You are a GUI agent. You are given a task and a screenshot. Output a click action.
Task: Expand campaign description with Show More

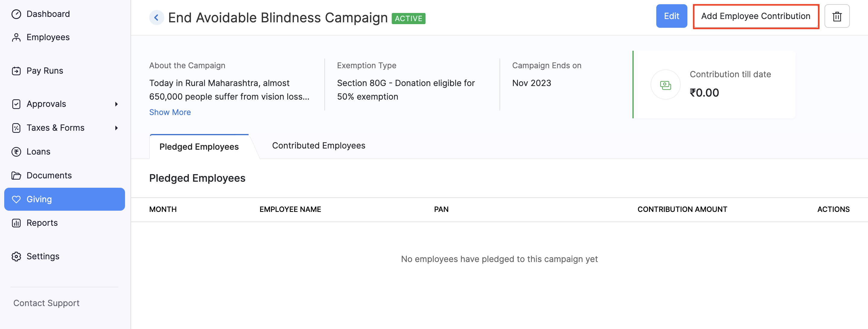[x=170, y=112]
